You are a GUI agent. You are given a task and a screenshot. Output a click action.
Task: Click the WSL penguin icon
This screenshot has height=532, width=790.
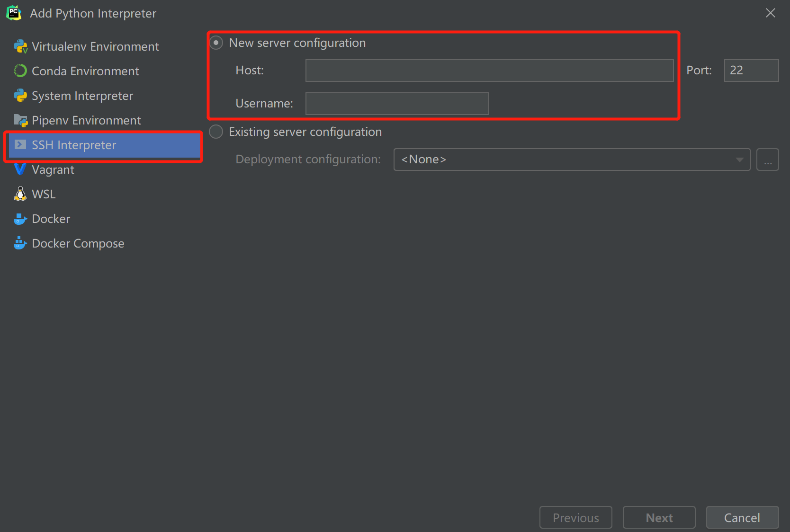(x=20, y=194)
